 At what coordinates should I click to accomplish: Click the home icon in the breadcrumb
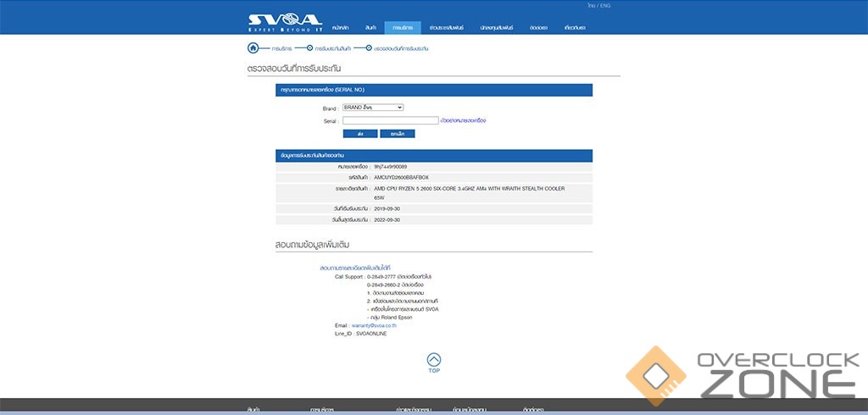[x=253, y=48]
